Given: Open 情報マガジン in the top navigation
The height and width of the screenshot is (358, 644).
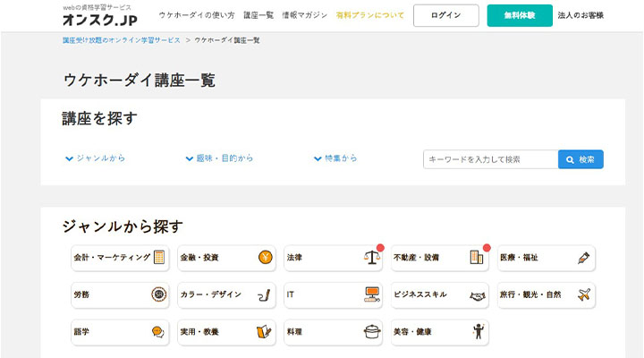Looking at the screenshot, I should pos(304,15).
